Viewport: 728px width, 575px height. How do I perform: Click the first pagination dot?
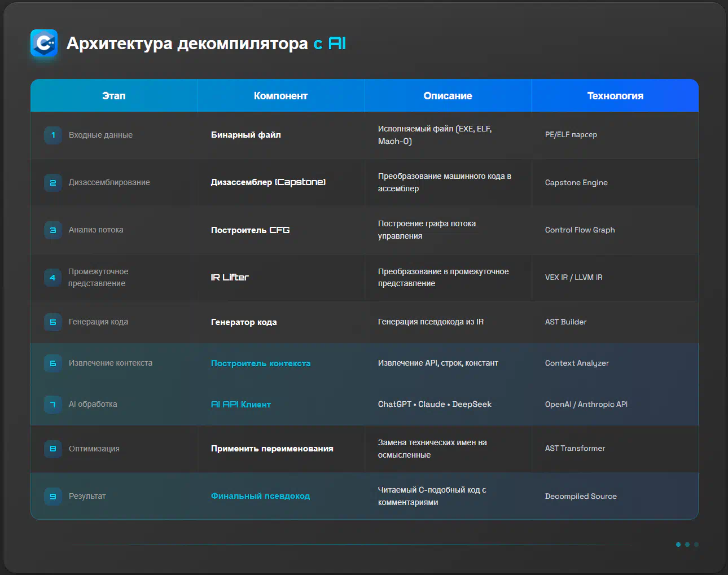(x=678, y=545)
